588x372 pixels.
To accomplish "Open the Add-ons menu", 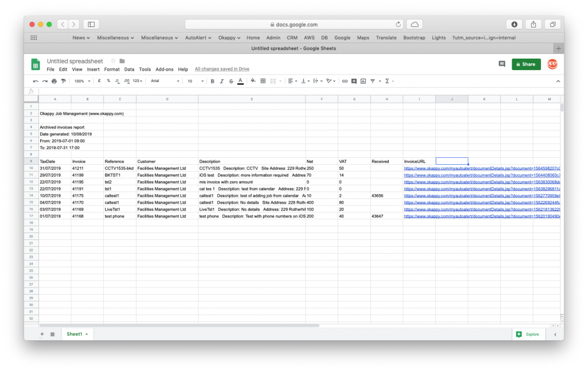I will [x=165, y=69].
